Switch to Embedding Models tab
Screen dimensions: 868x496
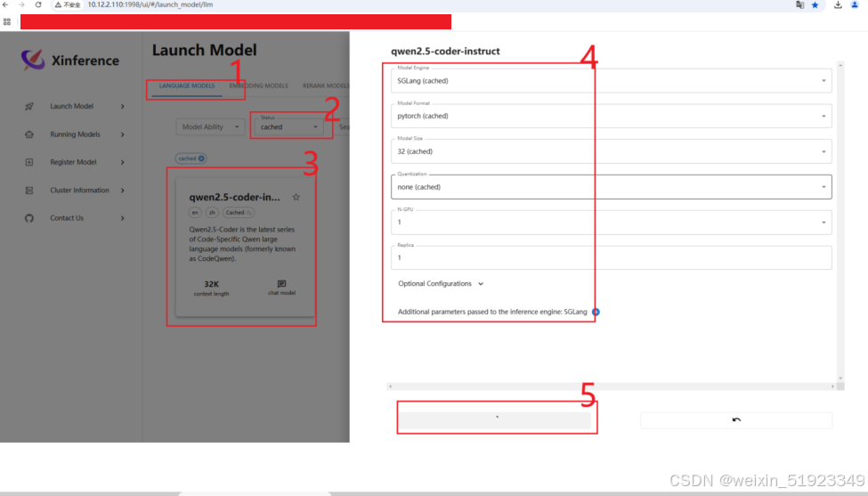tap(258, 85)
